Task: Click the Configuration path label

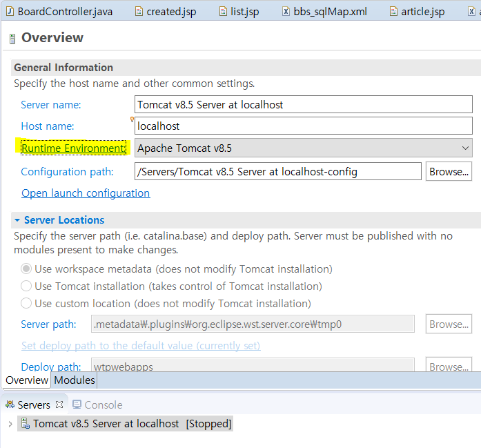Action: click(67, 171)
